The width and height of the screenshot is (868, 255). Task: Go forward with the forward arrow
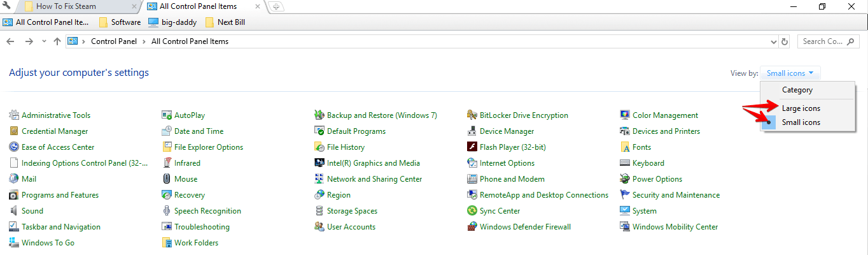29,41
